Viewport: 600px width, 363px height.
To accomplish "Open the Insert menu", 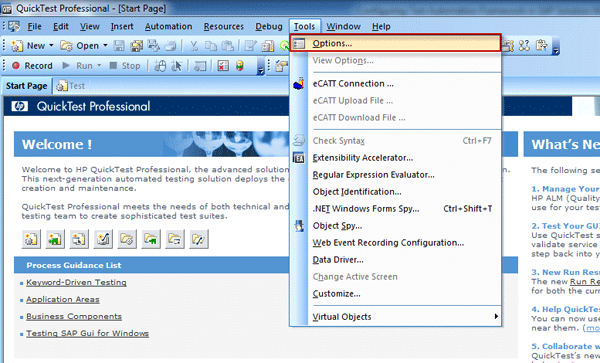I will [x=122, y=26].
